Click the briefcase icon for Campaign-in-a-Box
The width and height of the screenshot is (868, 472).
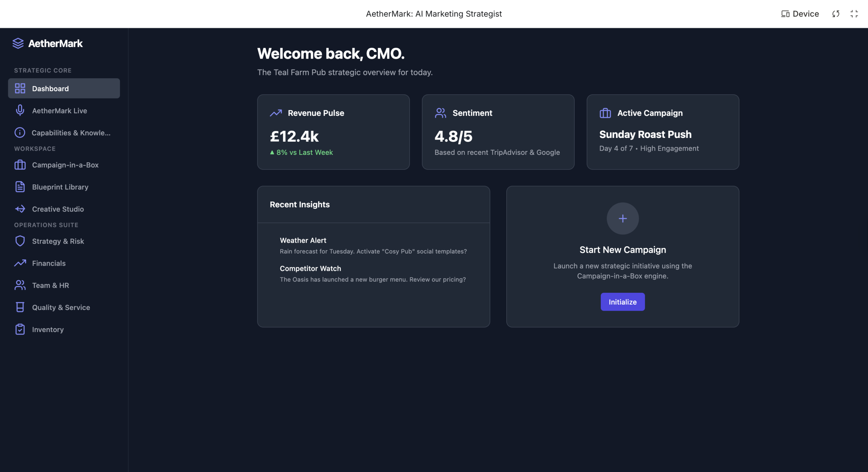20,165
